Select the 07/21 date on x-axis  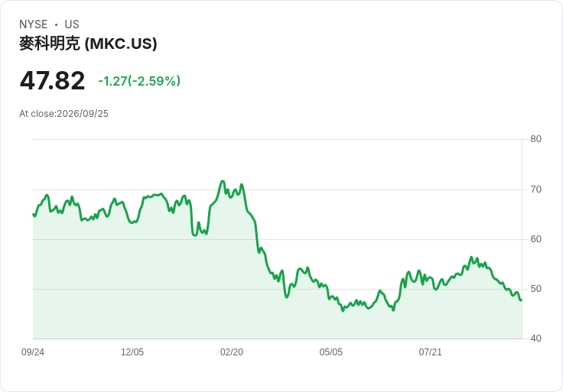pyautogui.click(x=430, y=352)
